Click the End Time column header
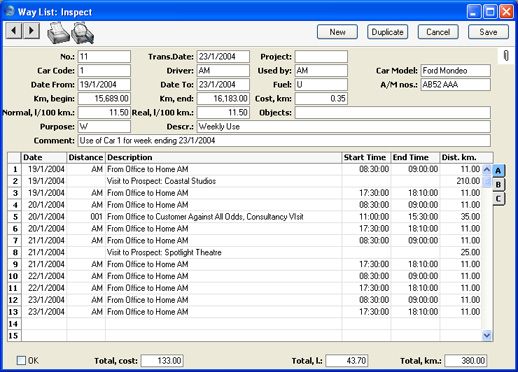Screen dimensions: 518x372 415,157
